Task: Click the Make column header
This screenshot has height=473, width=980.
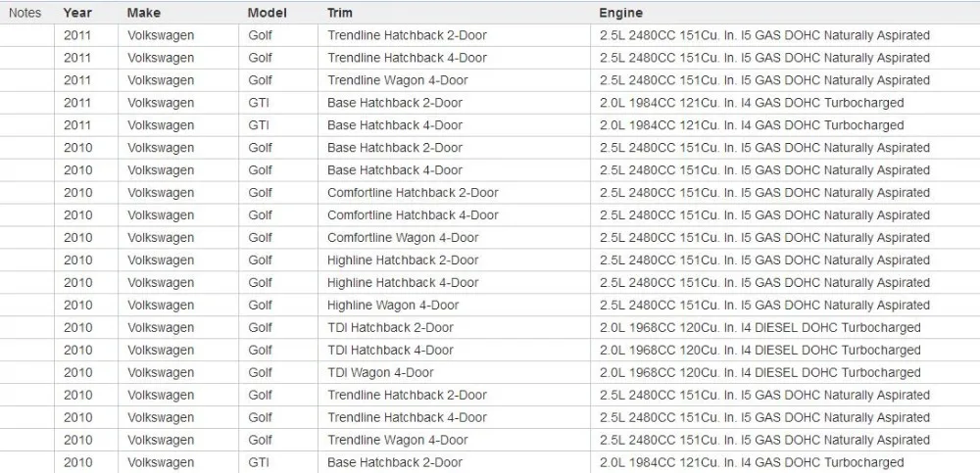Action: 144,13
